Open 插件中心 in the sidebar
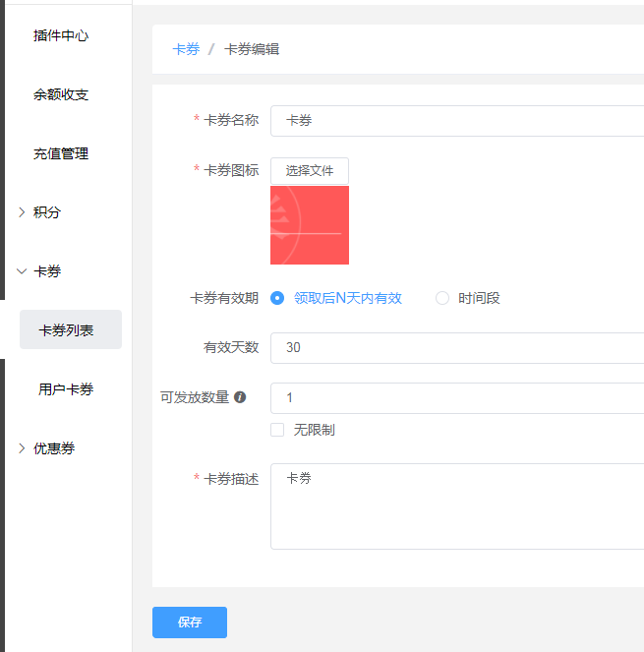 pyautogui.click(x=61, y=35)
